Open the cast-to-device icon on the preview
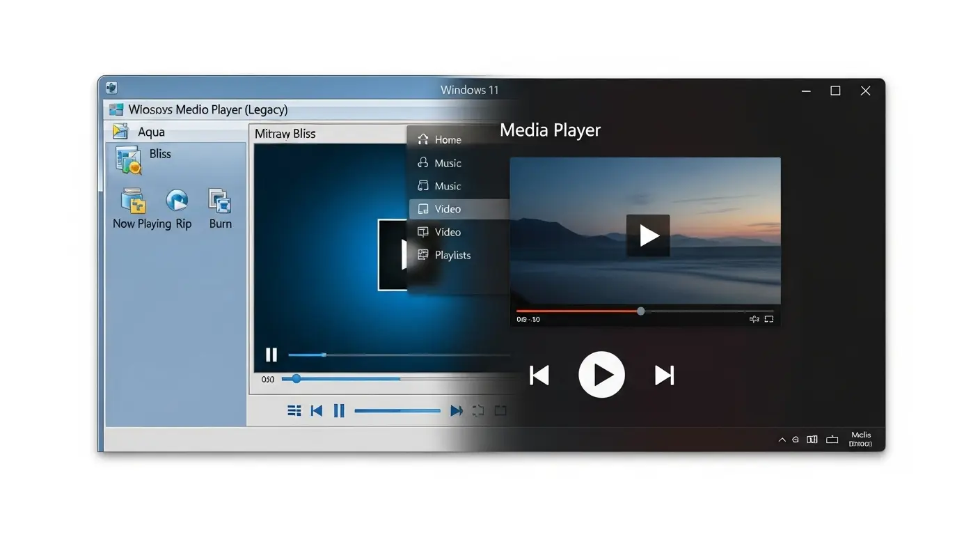 click(x=754, y=318)
